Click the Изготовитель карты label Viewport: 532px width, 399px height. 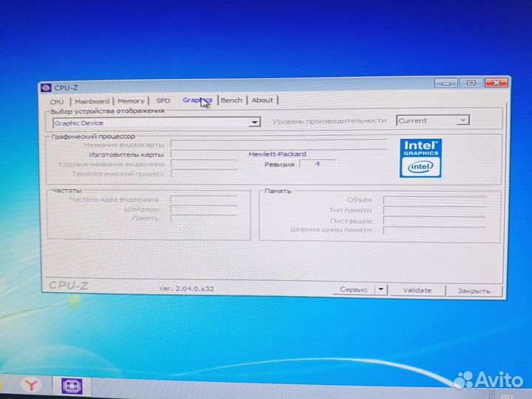click(126, 154)
